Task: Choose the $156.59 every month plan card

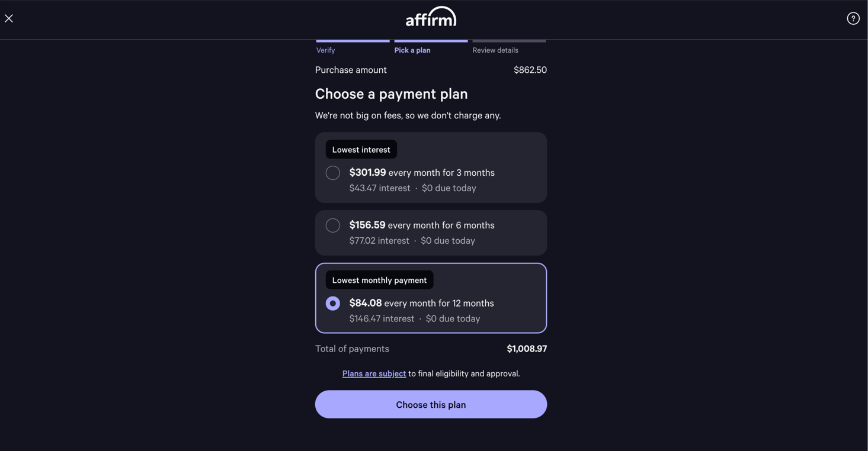Action: (431, 233)
